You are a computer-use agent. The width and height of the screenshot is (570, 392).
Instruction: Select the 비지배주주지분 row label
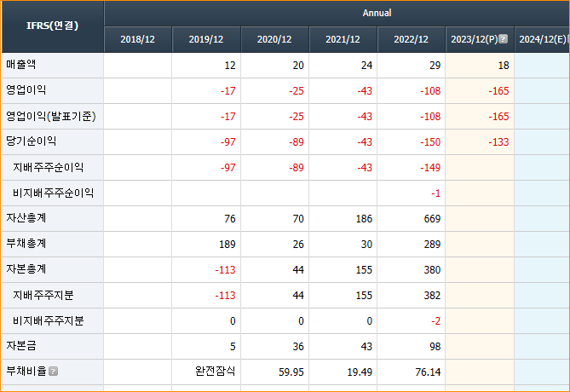click(49, 320)
